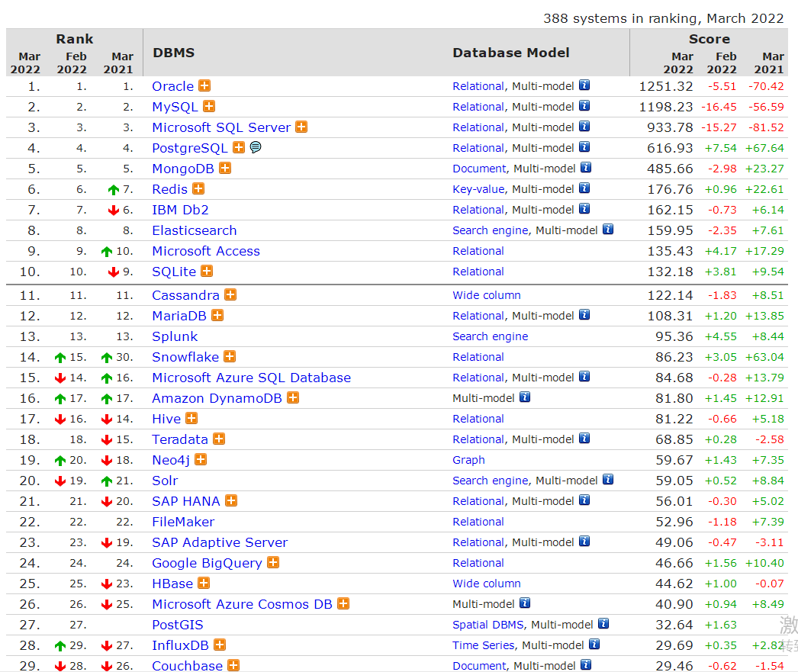798x672 pixels.
Task: Click the plus icon beside MongoDB
Action: (225, 168)
